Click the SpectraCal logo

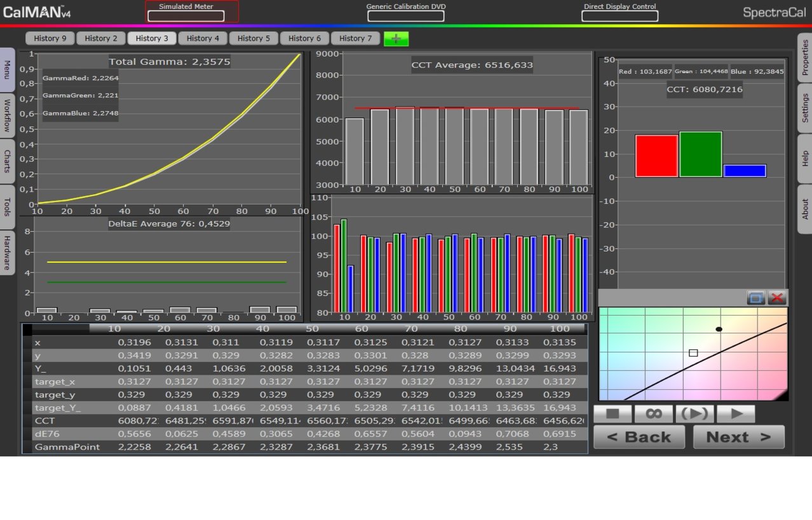(x=774, y=12)
